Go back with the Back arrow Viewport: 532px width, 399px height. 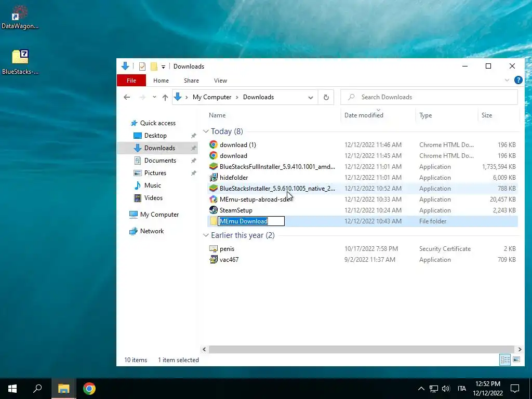coord(127,97)
